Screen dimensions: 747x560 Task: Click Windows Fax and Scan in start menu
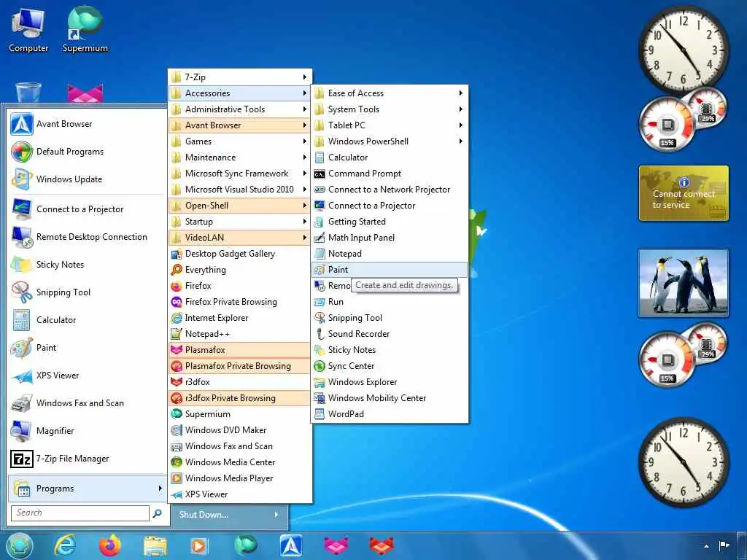(86, 402)
